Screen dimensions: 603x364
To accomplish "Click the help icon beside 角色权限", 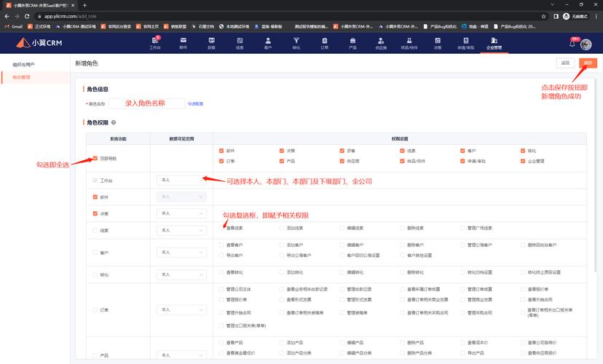I will pos(114,122).
